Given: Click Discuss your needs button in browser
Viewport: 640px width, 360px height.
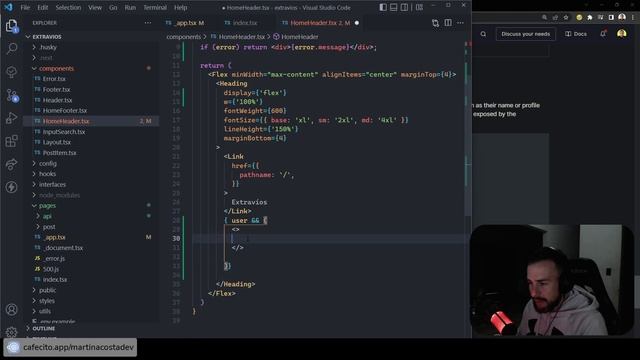Looking at the screenshot, I should [525, 34].
